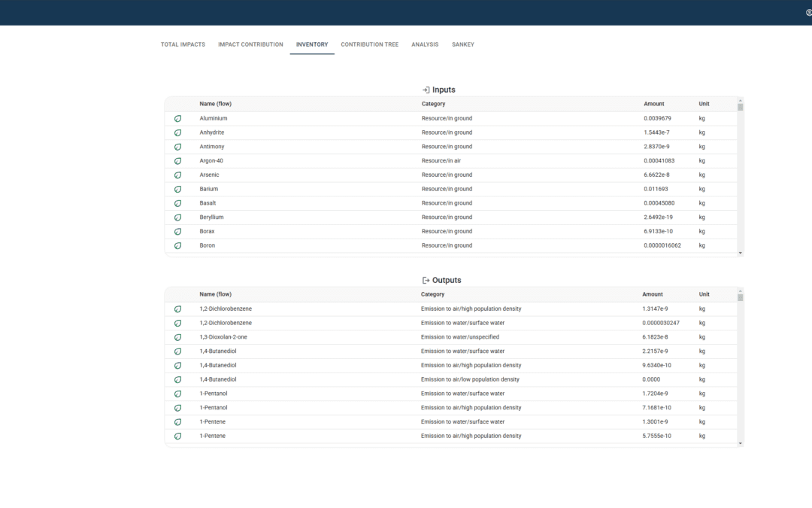Click the leaf icon for Arsenic
The image size is (812, 508).
[x=177, y=175]
